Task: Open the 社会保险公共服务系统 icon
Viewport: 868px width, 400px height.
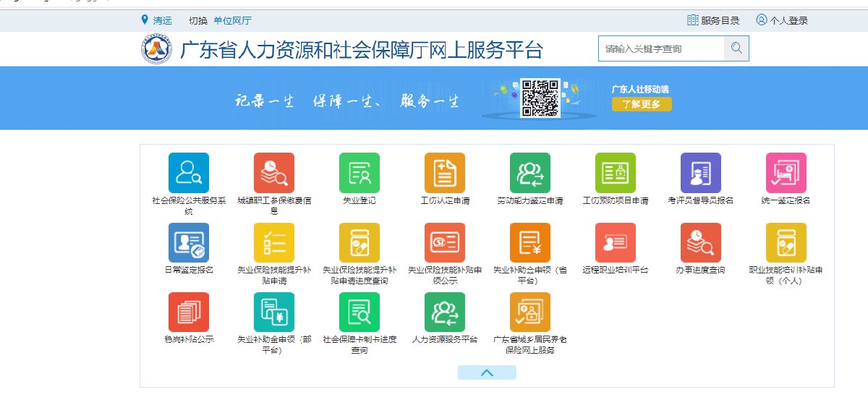Action: point(188,173)
